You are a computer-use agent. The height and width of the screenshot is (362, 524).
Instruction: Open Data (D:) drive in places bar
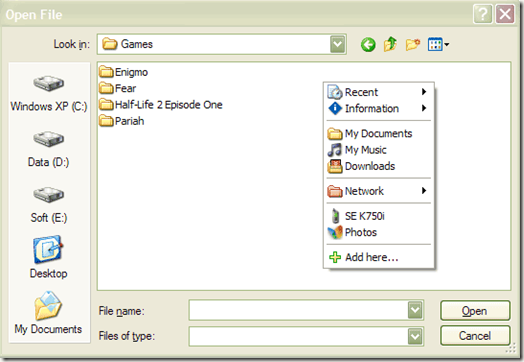point(49,149)
